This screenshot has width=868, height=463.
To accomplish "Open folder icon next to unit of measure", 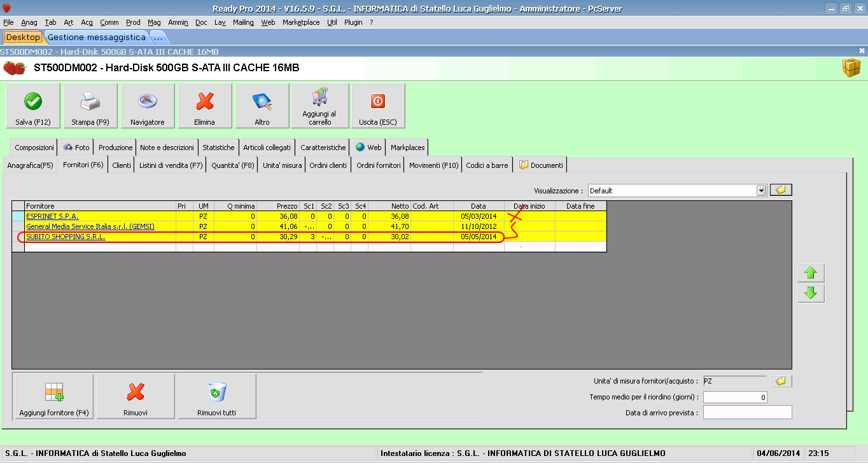I will click(781, 381).
